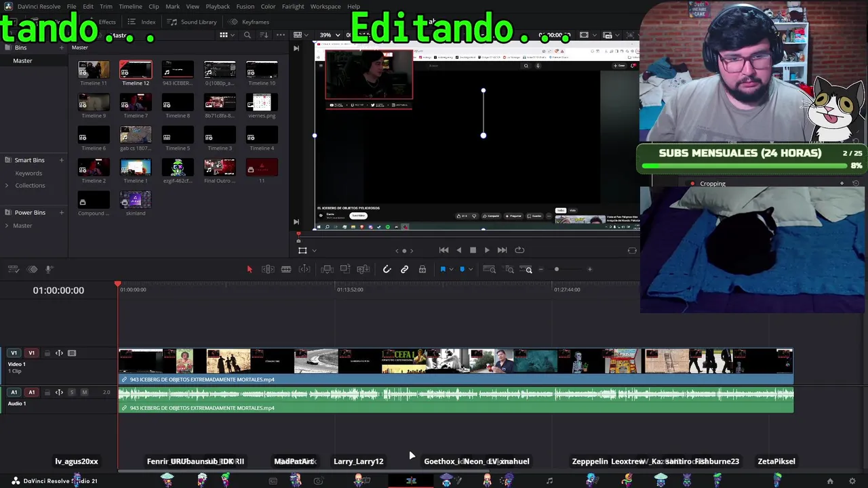The width and height of the screenshot is (868, 488).
Task: Open the marker color dropdown arrow
Action: [471, 270]
